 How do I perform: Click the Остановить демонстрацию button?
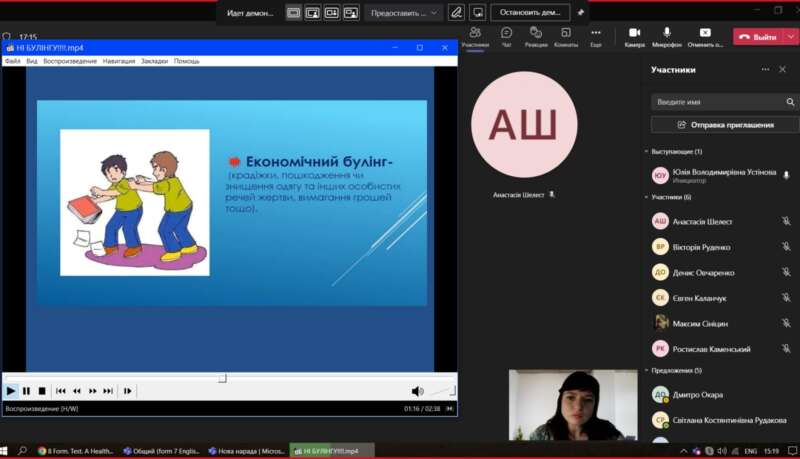(529, 13)
